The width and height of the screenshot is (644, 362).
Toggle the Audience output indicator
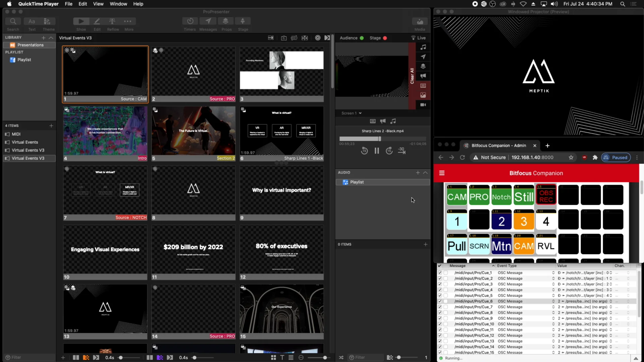(x=363, y=38)
